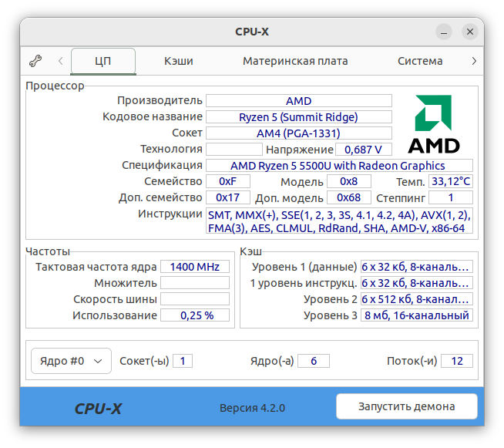The width and height of the screenshot is (504, 448).
Task: Click the Уровень 1 (данные) cache value
Action: [417, 267]
